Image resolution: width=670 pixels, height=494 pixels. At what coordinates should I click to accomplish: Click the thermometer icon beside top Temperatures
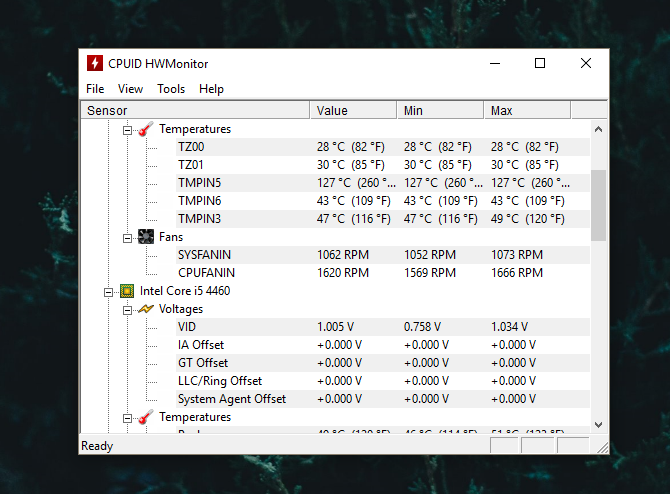point(146,129)
